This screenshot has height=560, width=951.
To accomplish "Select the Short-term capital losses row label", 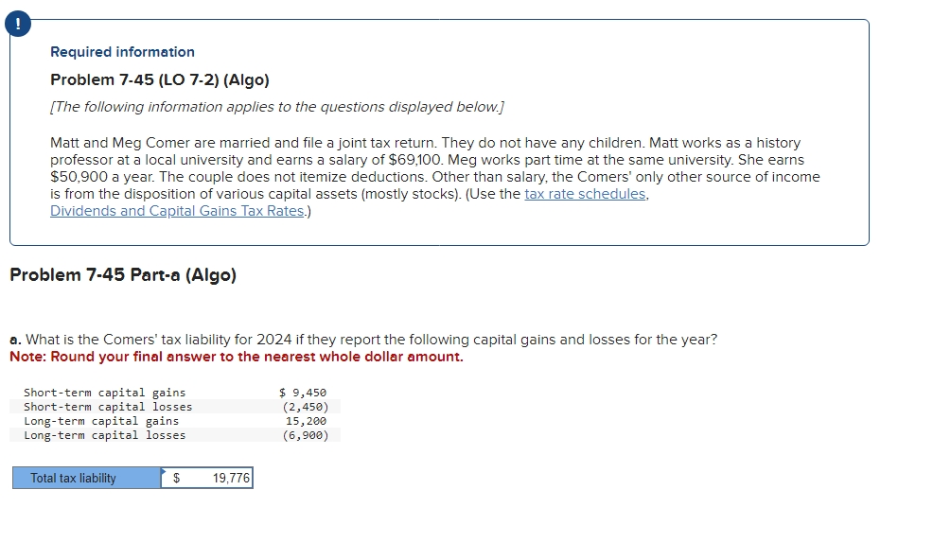I will click(108, 407).
